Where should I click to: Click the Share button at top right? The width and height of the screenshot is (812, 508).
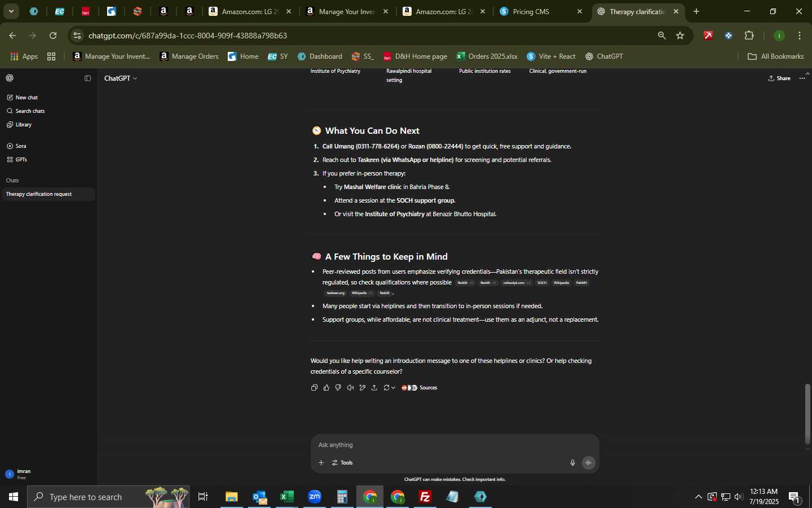point(779,78)
